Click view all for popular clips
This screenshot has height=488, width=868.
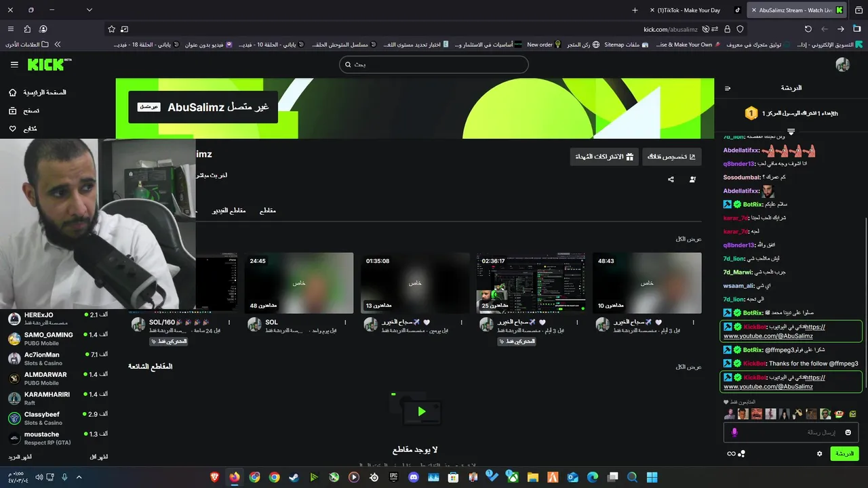click(688, 367)
